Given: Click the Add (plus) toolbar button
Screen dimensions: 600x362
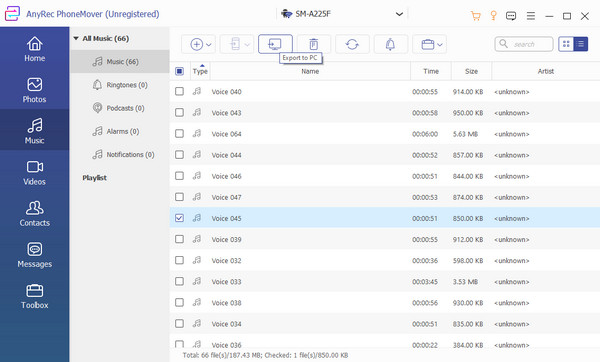Looking at the screenshot, I should 196,44.
